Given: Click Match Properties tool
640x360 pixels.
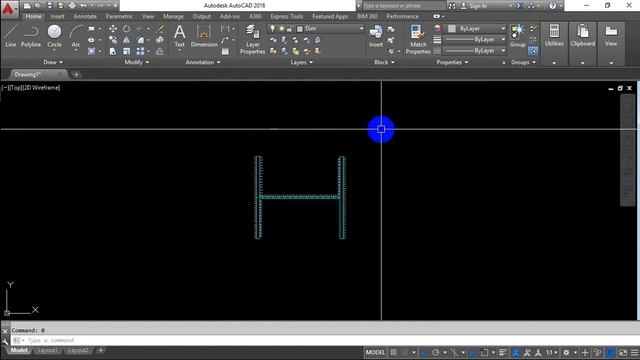Looking at the screenshot, I should click(x=418, y=39).
